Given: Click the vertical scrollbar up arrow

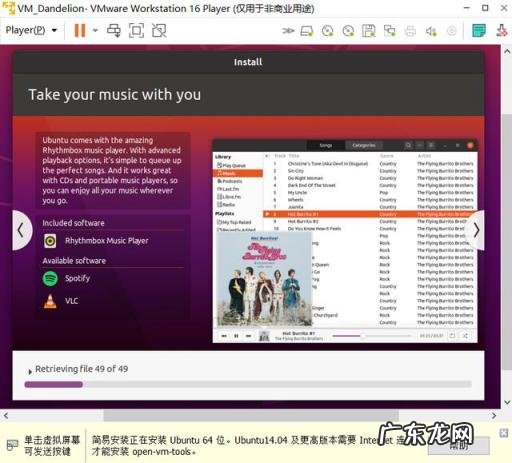Looking at the screenshot, I should point(507,51).
